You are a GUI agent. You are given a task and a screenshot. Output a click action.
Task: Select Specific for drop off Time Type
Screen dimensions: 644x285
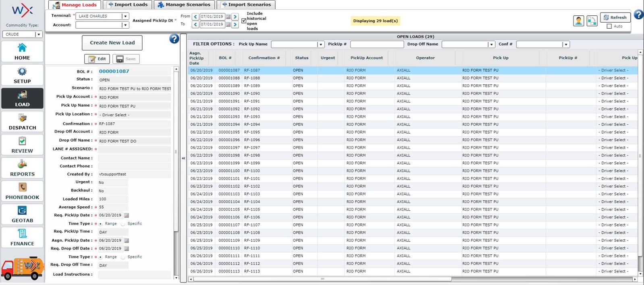tap(123, 257)
